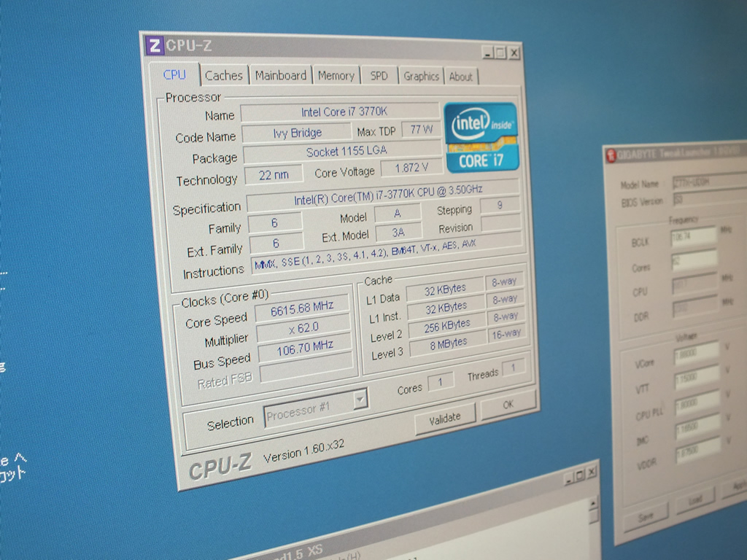Image resolution: width=747 pixels, height=560 pixels.
Task: Click the BCLK frequency field in TweakLauncher
Action: [x=693, y=236]
